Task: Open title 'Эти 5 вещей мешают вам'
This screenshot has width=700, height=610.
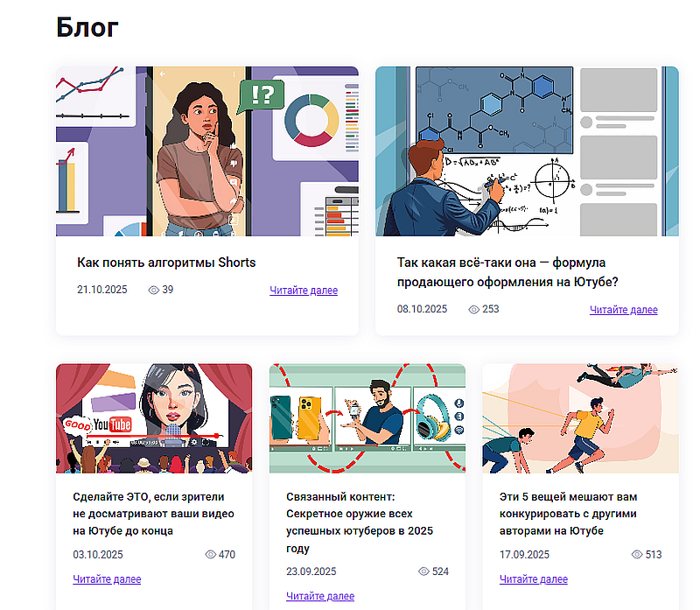Action: [568, 514]
